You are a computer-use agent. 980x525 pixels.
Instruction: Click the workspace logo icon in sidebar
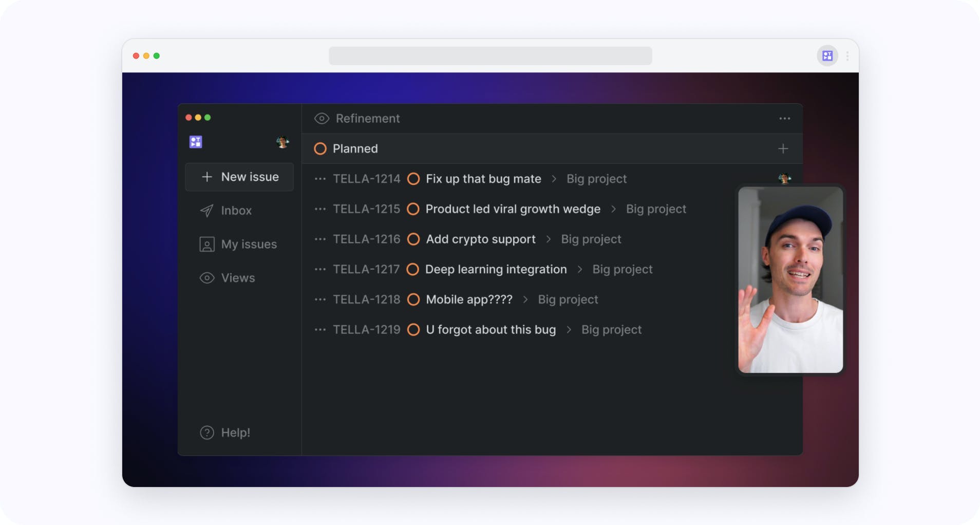coord(196,142)
